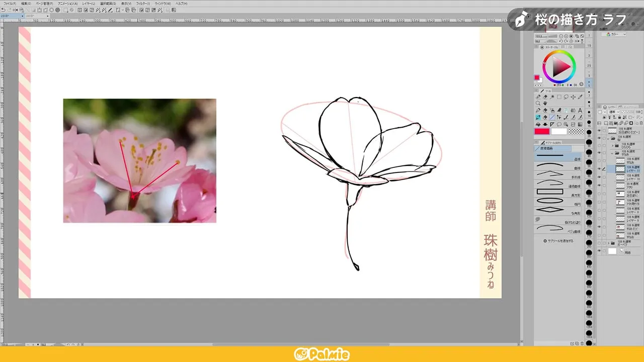Switch to the レイヤー panel tab
The image size is (644, 362).
click(x=610, y=106)
